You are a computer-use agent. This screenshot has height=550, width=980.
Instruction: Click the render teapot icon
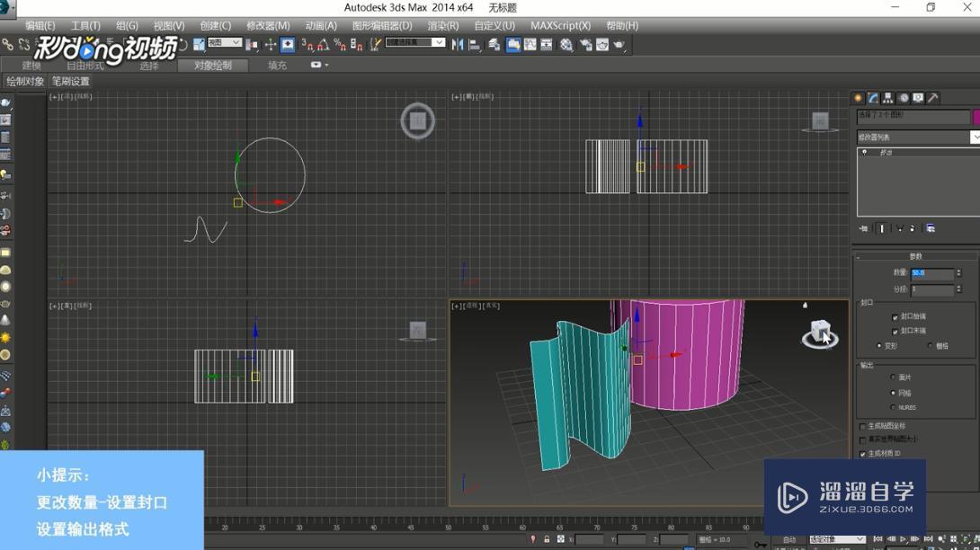pos(619,44)
